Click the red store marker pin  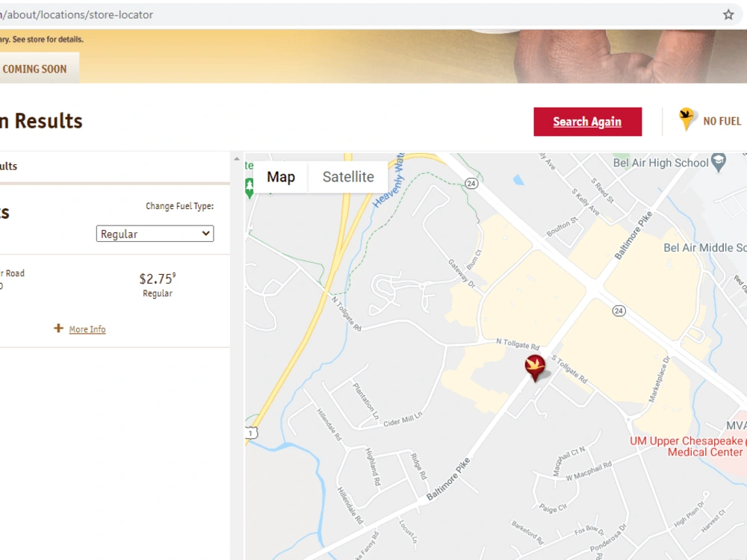click(535, 367)
